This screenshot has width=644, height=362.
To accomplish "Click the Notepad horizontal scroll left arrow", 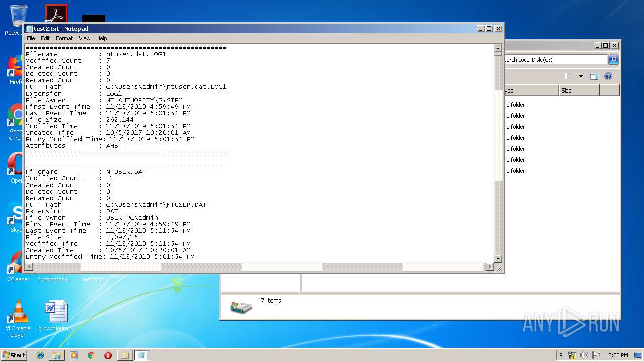I will (29, 267).
